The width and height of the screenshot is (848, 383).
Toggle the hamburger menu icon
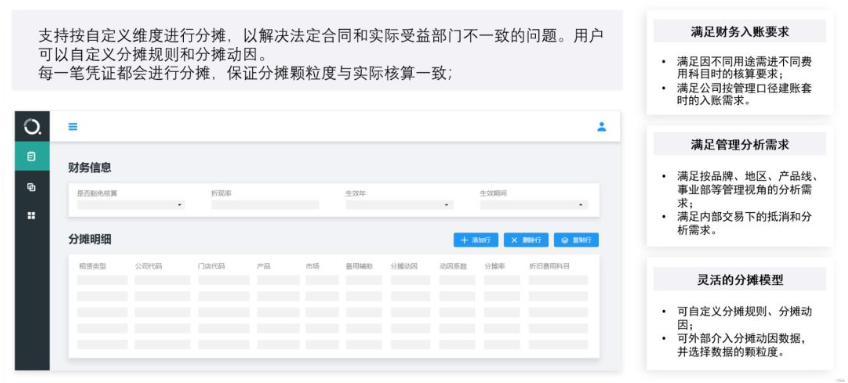73,127
